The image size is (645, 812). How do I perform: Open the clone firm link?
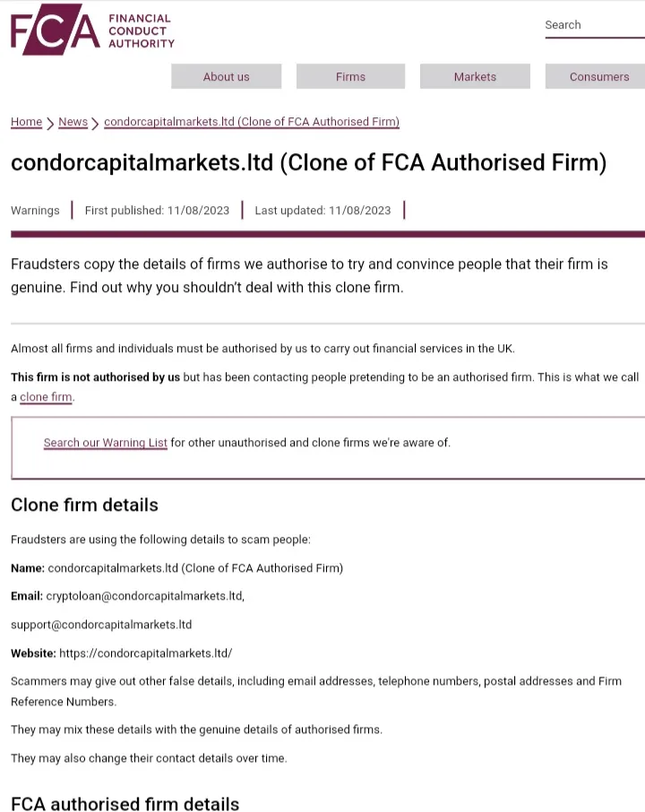(x=46, y=397)
